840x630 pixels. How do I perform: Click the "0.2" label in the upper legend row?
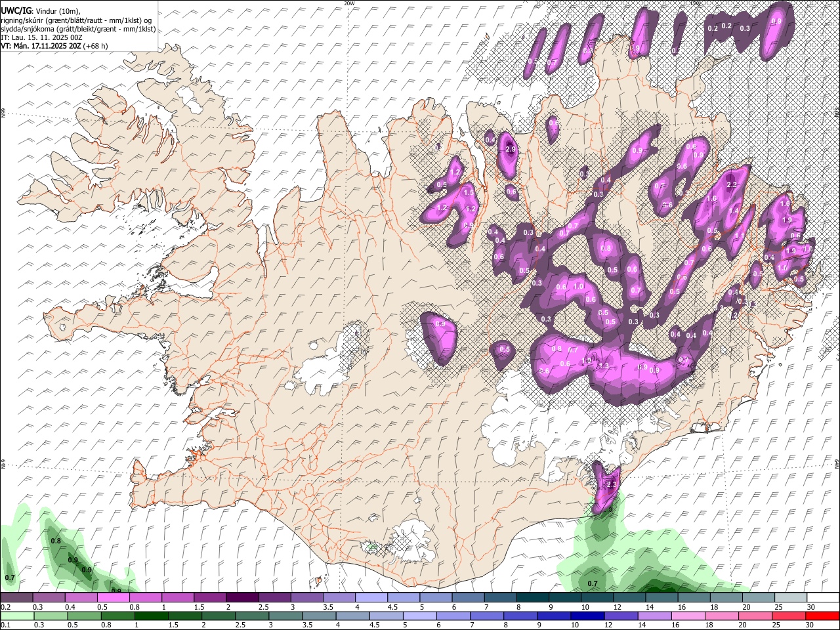pyautogui.click(x=5, y=607)
